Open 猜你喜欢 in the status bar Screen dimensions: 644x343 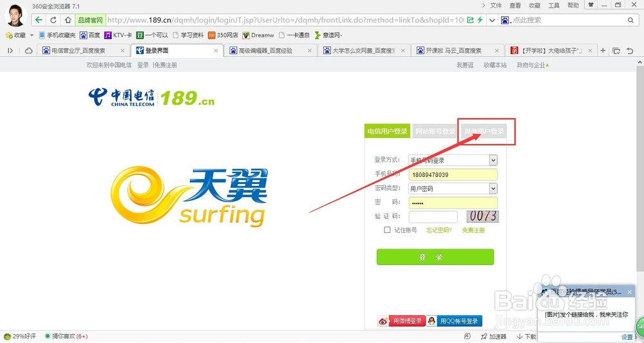click(x=66, y=337)
